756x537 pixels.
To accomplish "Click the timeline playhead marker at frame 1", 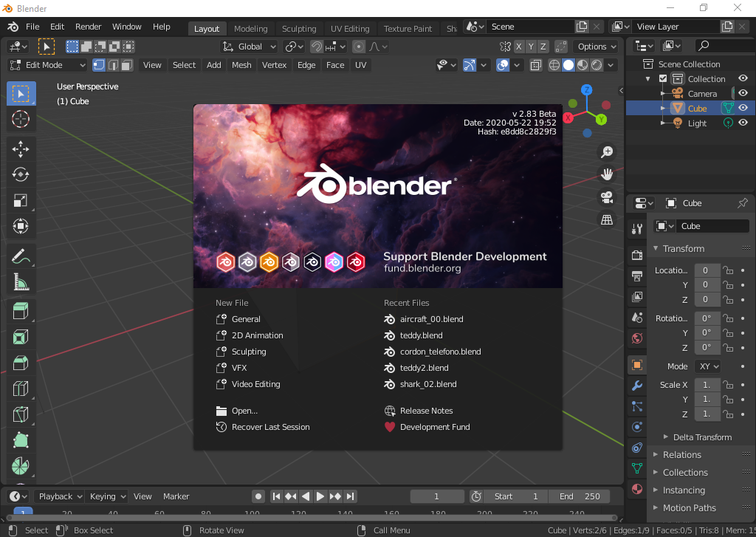I will pos(23,511).
